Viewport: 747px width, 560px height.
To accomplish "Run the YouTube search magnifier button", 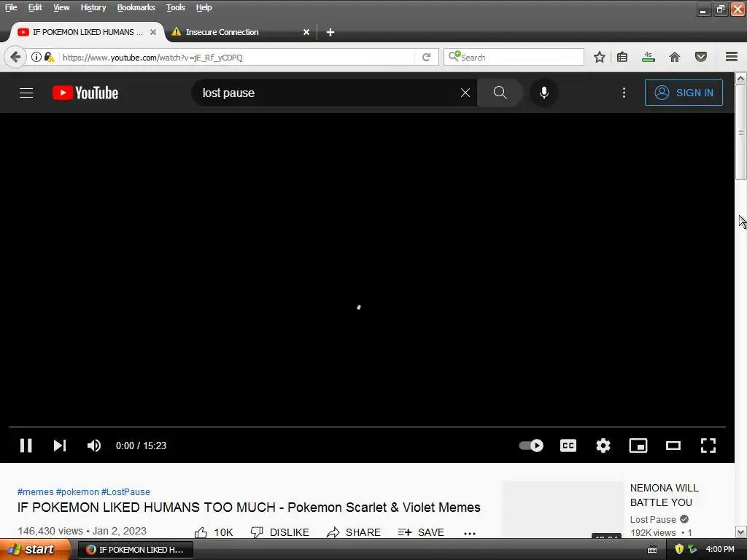I will (500, 93).
